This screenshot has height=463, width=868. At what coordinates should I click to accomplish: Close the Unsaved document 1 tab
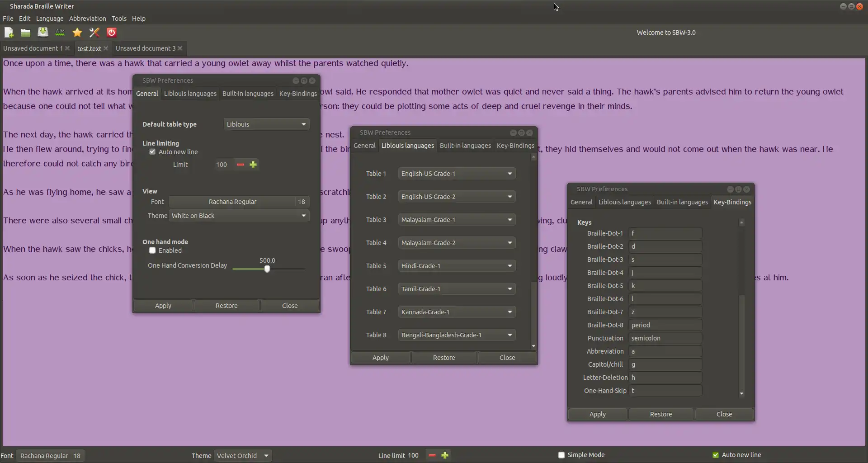click(x=67, y=48)
